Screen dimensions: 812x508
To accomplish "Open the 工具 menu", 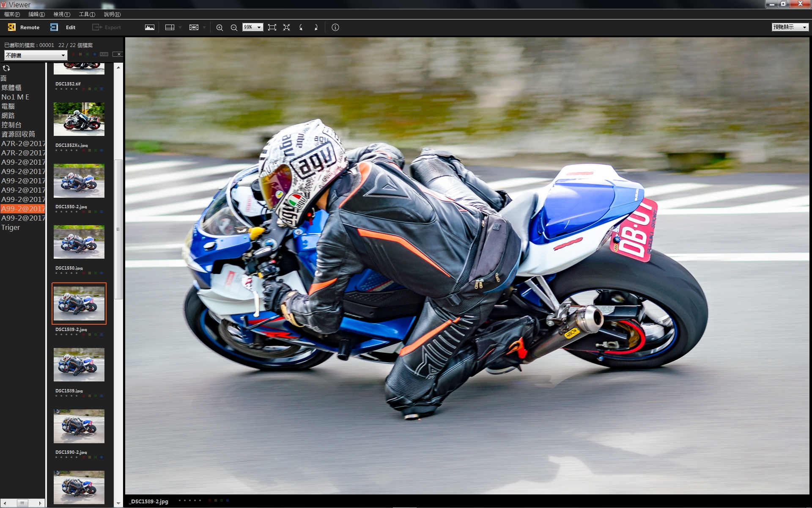I will click(87, 14).
